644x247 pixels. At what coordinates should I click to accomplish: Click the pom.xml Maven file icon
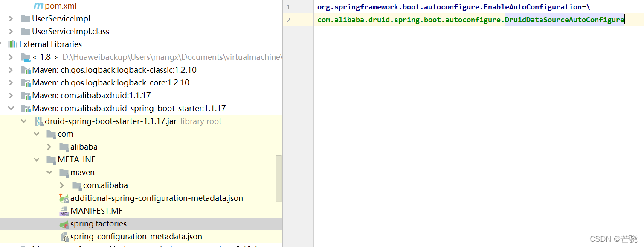(x=38, y=6)
